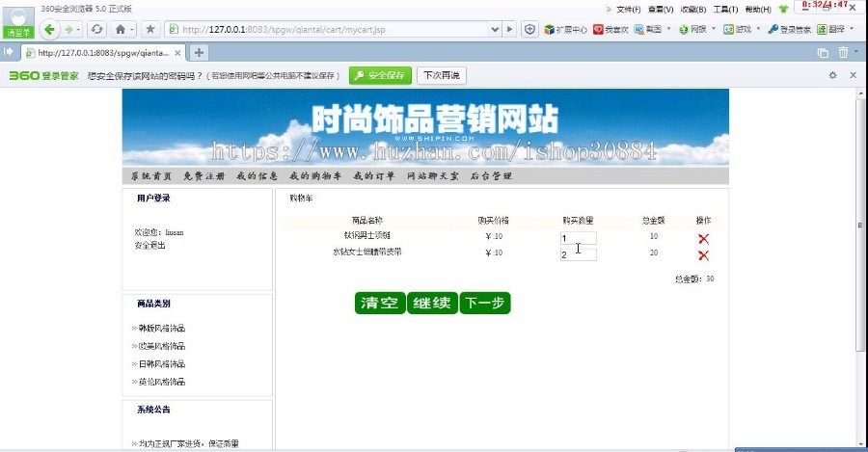
Task: Open 我的订单 in navigation bar
Action: point(374,176)
